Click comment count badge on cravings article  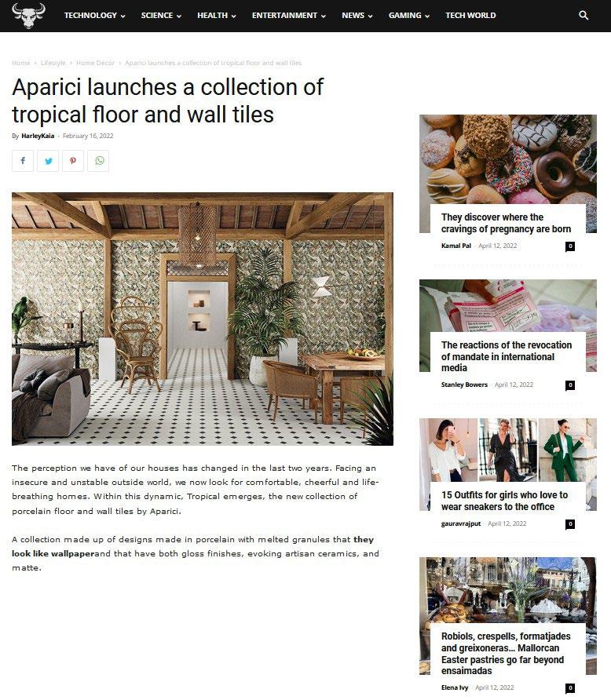coord(570,246)
